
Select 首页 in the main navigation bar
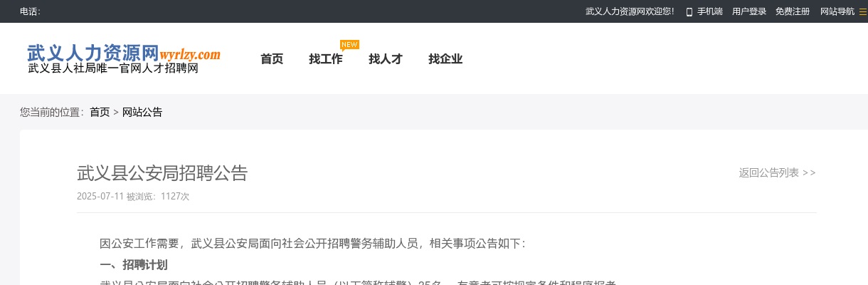(272, 59)
